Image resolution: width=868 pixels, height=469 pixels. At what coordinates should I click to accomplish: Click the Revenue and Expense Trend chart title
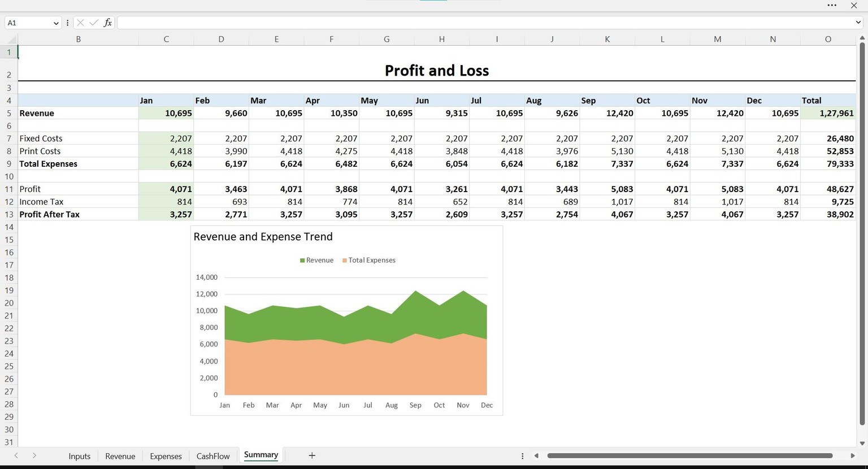pyautogui.click(x=263, y=237)
